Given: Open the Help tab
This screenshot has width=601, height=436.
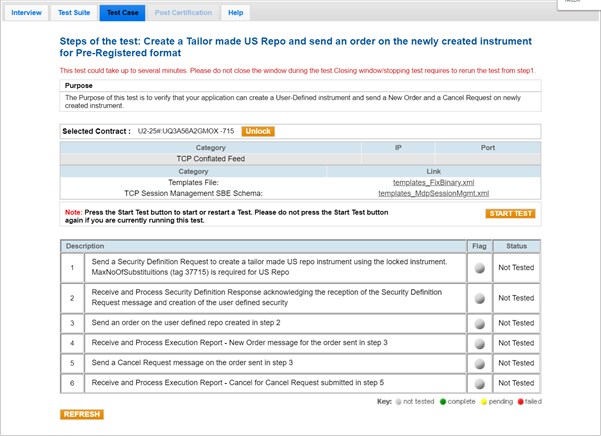Looking at the screenshot, I should tap(235, 13).
